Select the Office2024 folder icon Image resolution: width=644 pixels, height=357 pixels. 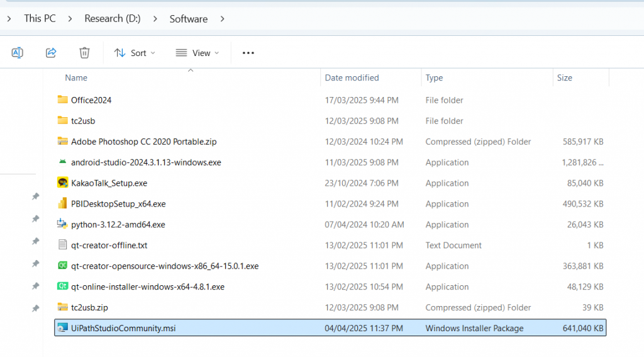coord(62,99)
